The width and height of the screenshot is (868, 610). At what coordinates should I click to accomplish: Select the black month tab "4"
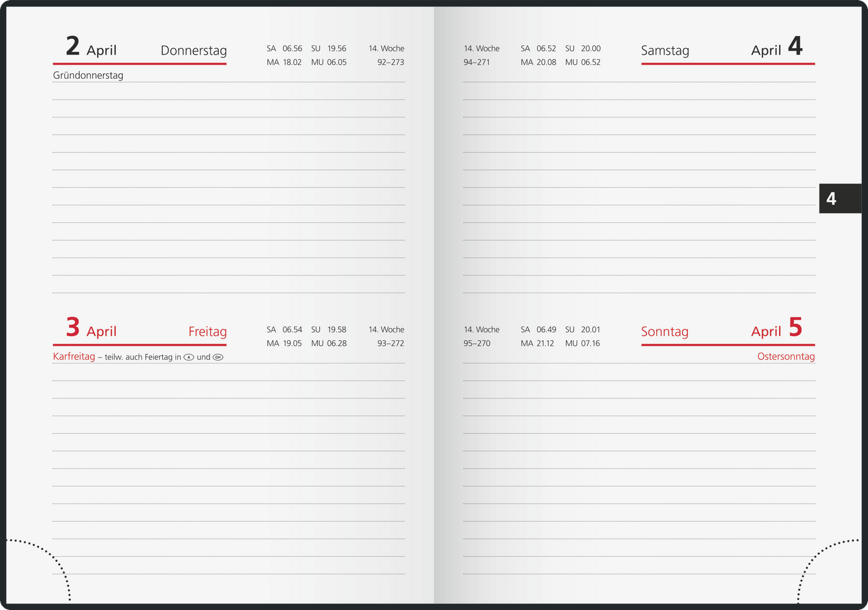pyautogui.click(x=839, y=198)
